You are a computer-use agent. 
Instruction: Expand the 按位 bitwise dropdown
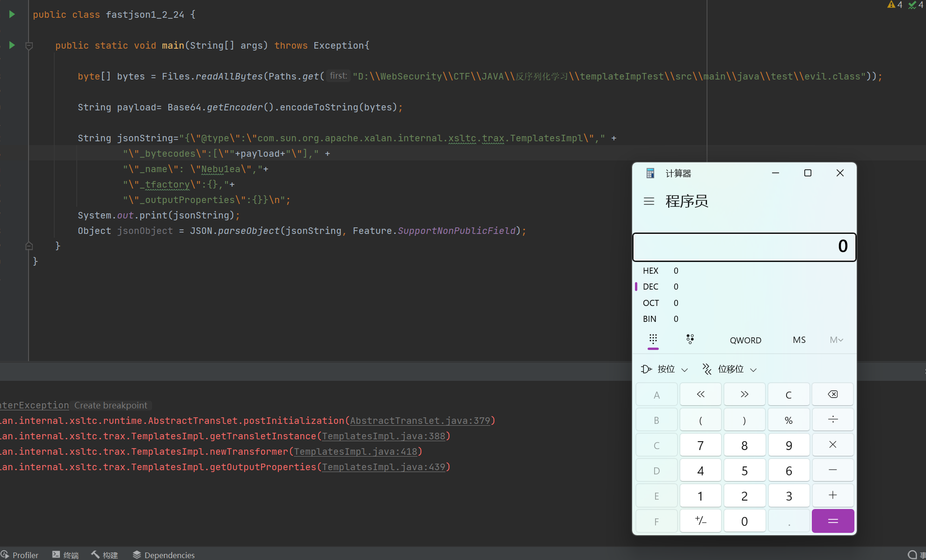[x=665, y=369]
